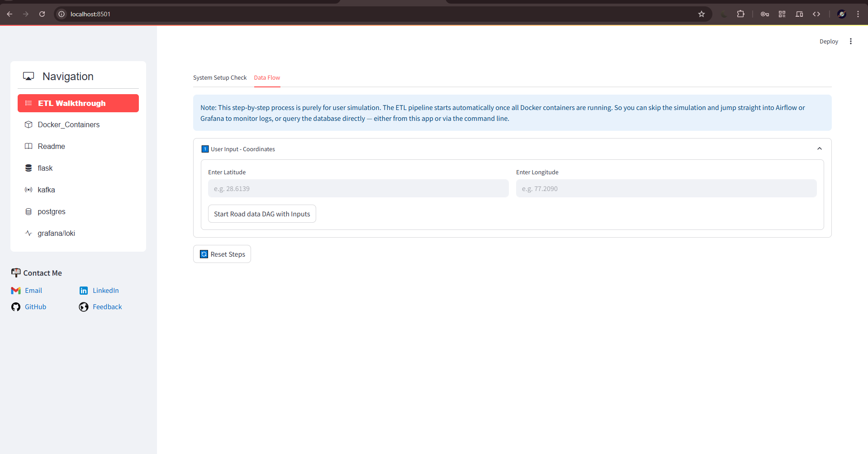The height and width of the screenshot is (454, 868).
Task: Collapse the User Input - Coordinates expander
Action: click(819, 149)
